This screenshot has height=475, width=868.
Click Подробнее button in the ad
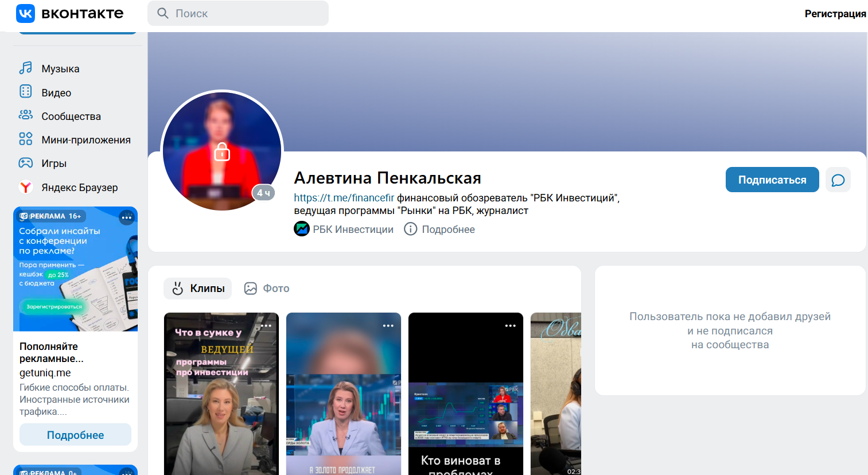point(75,435)
